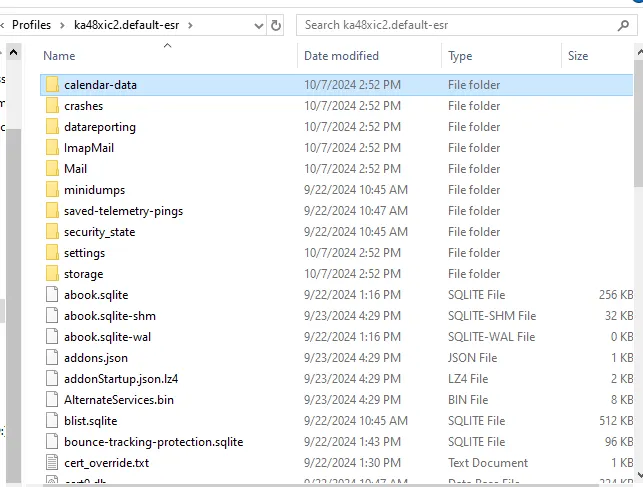Expand chevron after Profiles breadcrumb
643x487 pixels.
click(62, 25)
